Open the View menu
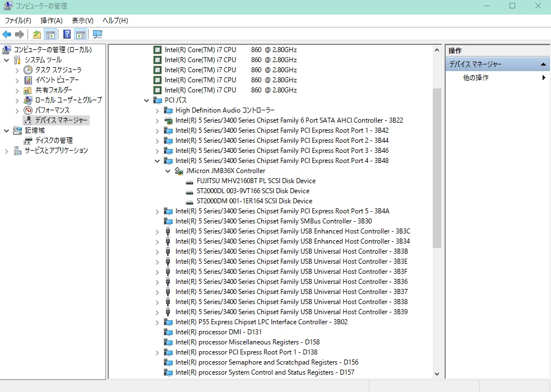Image resolution: width=551 pixels, height=392 pixels. [82, 21]
